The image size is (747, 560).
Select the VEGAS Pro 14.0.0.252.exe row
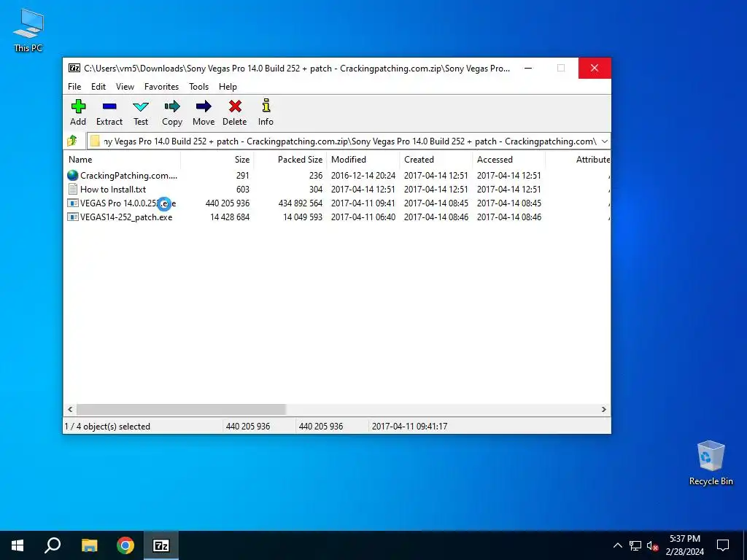point(337,203)
